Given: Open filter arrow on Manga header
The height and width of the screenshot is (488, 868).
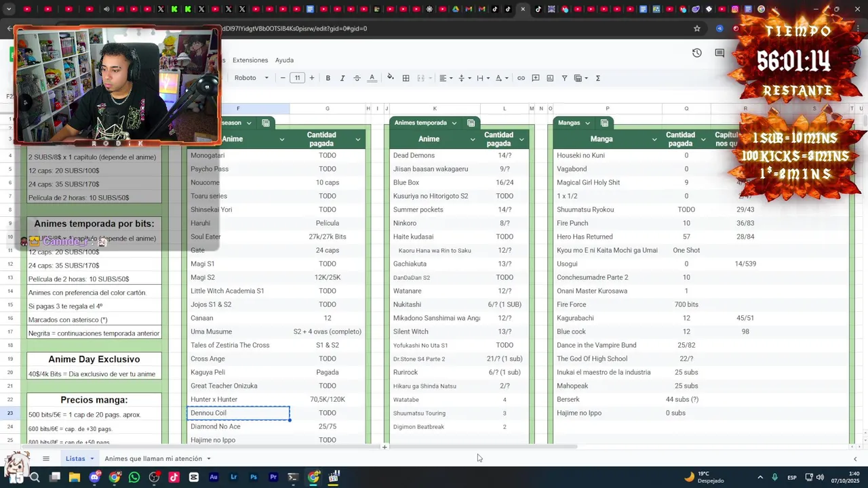Looking at the screenshot, I should [x=654, y=140].
